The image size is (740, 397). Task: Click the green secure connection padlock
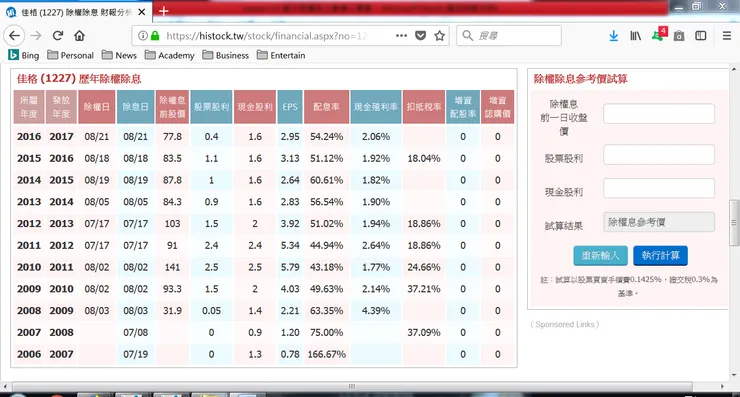[155, 35]
